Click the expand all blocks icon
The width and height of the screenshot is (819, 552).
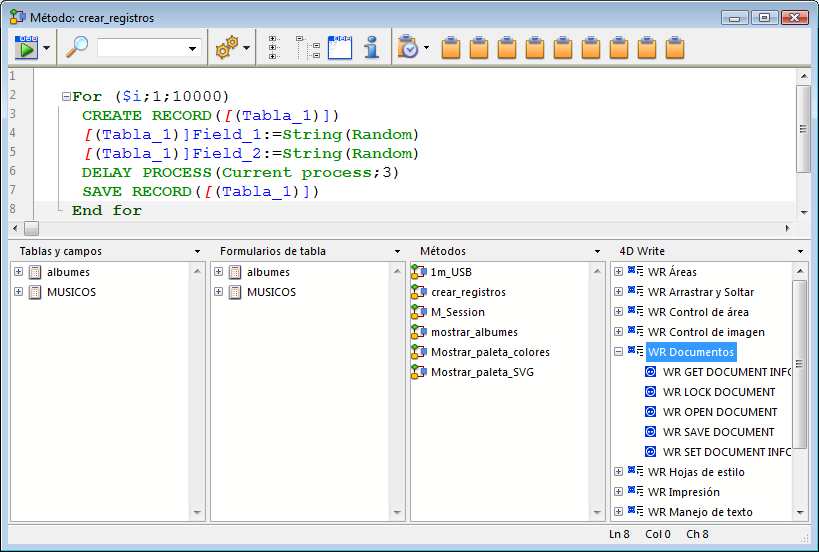(x=274, y=47)
